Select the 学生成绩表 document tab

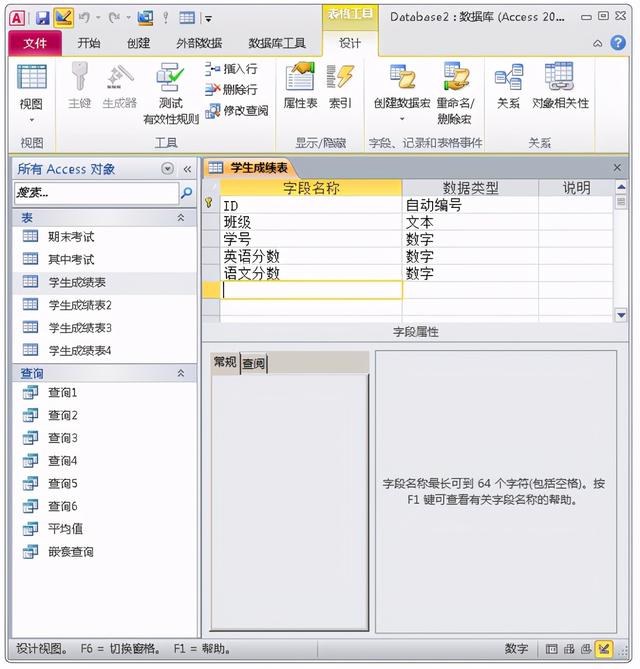250,168
